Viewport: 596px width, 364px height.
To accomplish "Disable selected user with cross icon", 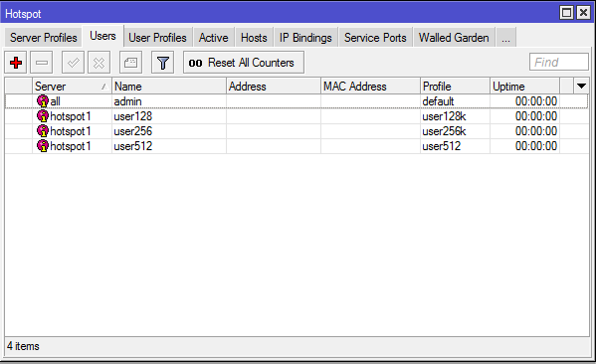I will click(99, 63).
